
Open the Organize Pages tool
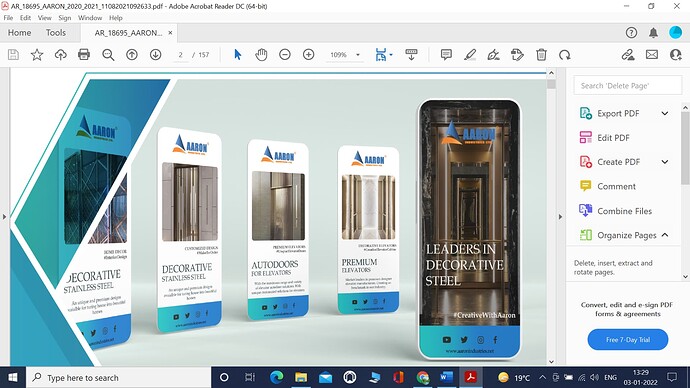(x=627, y=235)
